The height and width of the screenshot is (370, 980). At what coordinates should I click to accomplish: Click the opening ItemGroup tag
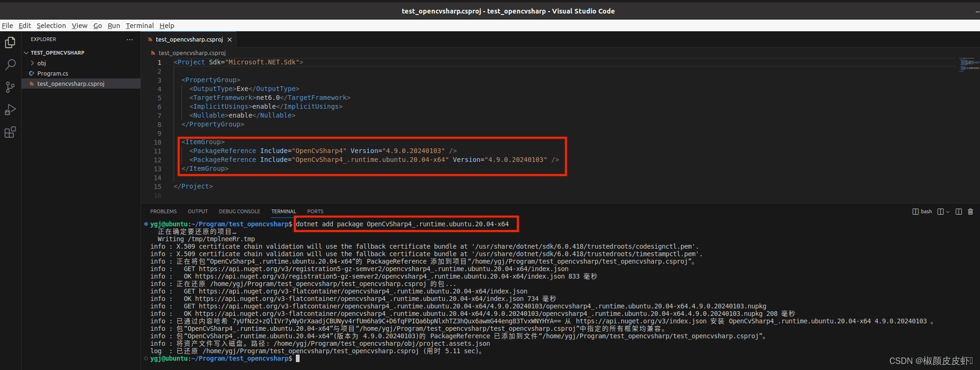point(203,142)
